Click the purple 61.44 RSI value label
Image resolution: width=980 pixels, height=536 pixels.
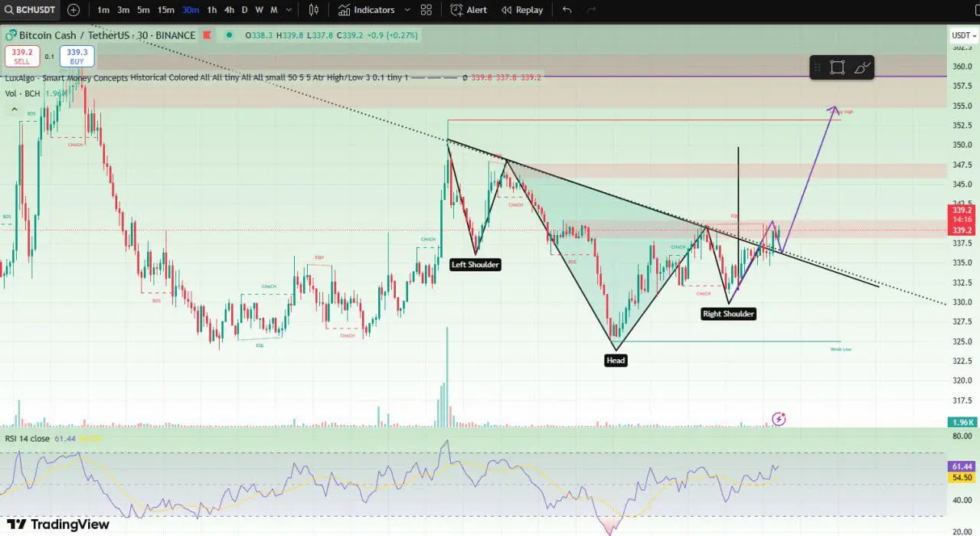[962, 466]
